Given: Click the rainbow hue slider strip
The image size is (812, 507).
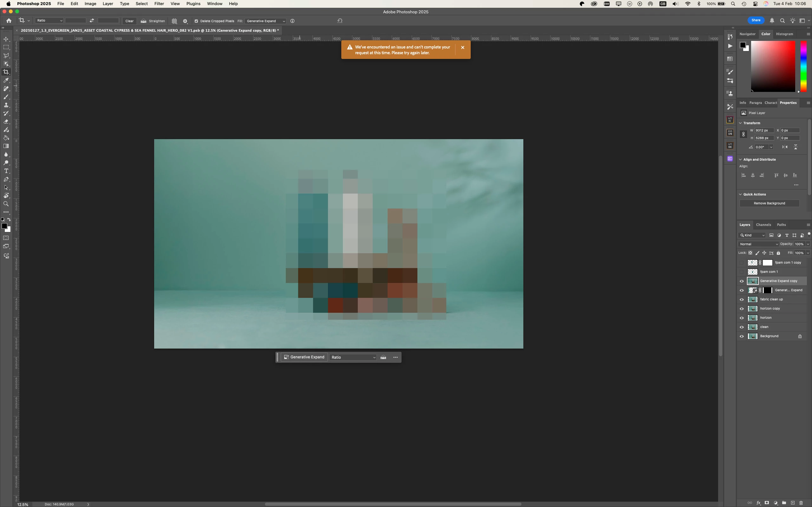Looking at the screenshot, I should coord(803,66).
